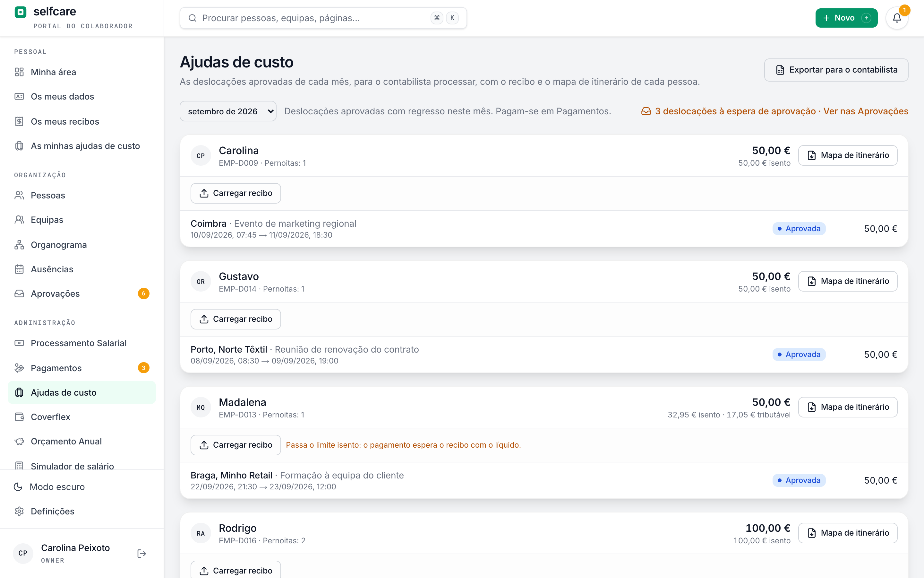Click the Pagamentos hand-coins icon

(x=19, y=368)
